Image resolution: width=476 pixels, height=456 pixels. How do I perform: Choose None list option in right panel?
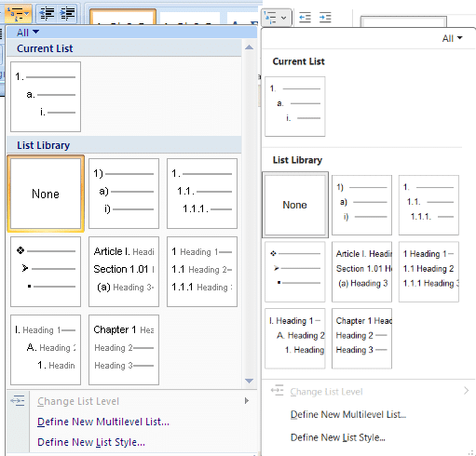[295, 205]
